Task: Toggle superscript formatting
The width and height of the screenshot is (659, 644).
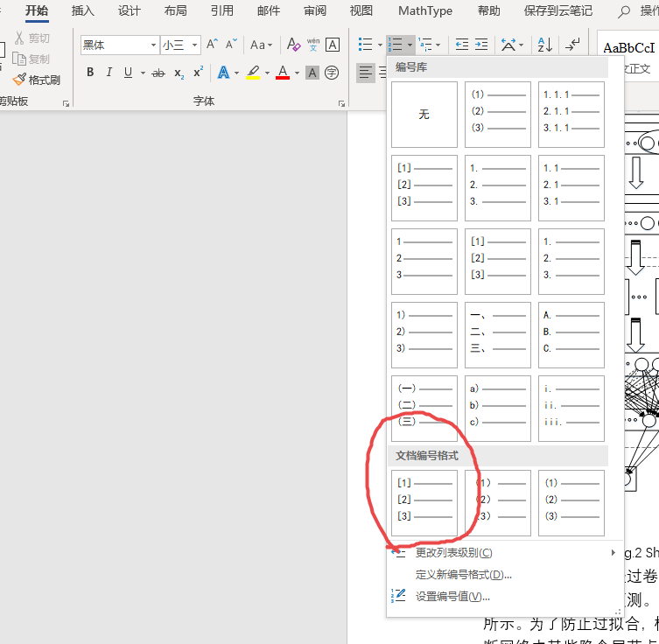Action: point(198,72)
